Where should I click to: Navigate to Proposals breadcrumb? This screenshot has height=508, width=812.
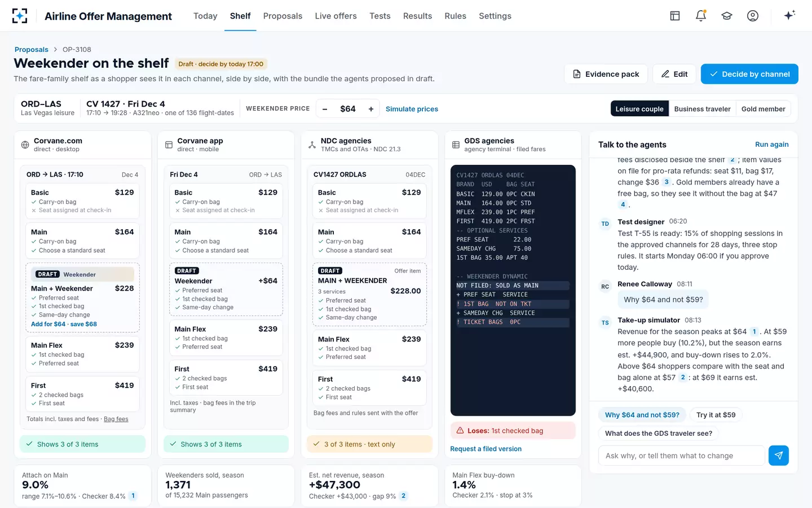pos(32,50)
